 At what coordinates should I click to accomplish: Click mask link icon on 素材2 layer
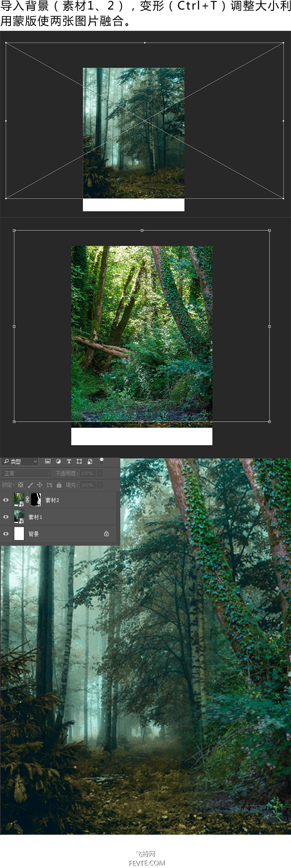point(27,500)
